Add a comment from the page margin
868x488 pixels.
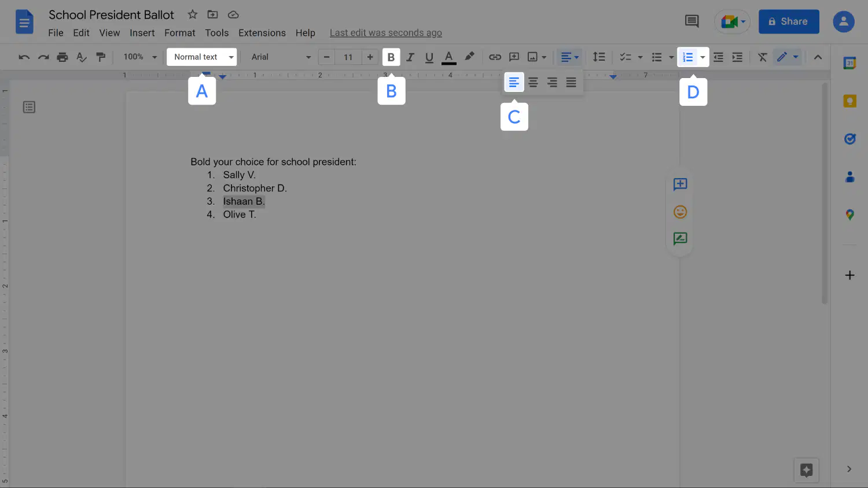(x=680, y=184)
